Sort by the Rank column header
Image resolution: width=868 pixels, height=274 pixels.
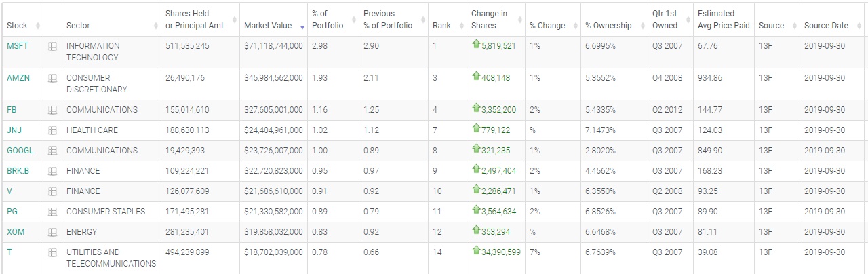click(441, 26)
